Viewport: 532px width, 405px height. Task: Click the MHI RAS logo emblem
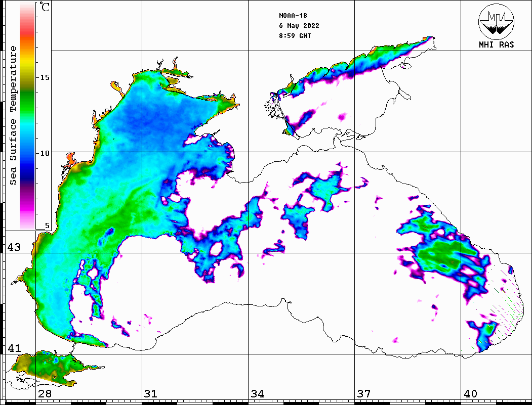coord(496,21)
